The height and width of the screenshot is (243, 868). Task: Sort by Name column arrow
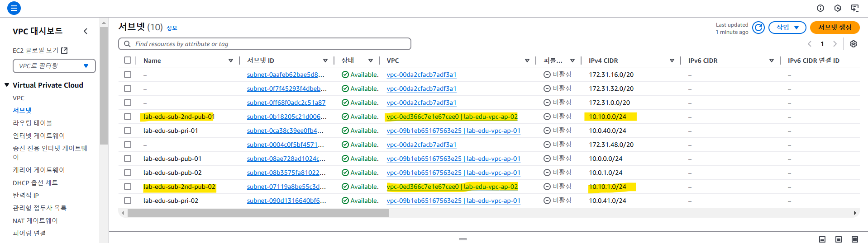click(x=231, y=61)
